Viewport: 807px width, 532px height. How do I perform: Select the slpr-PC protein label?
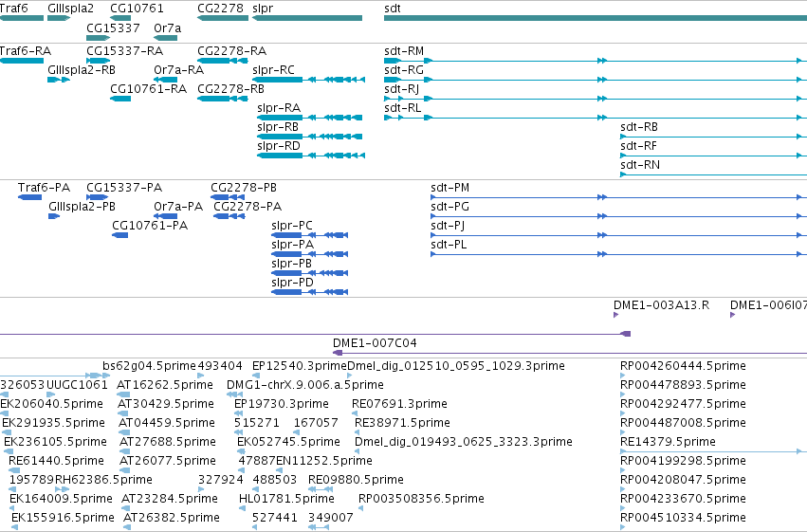point(292,226)
